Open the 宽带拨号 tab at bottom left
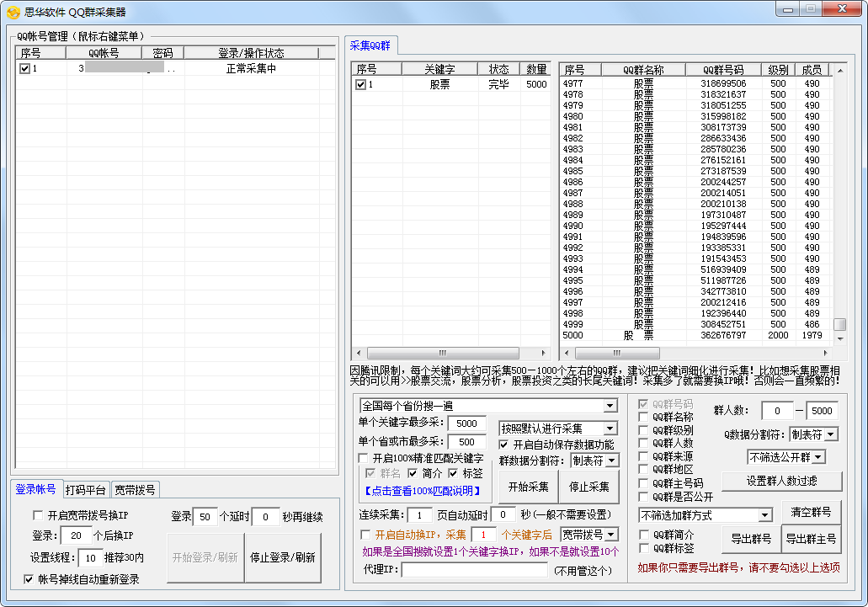Viewport: 868px width, 607px height. tap(135, 490)
